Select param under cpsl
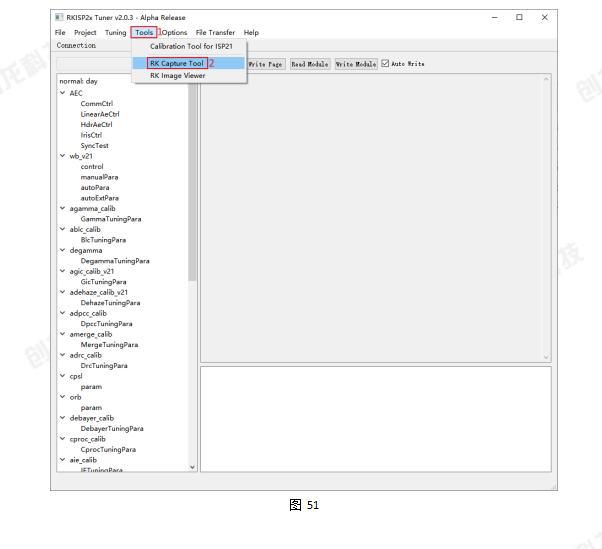This screenshot has width=602, height=549. click(x=91, y=387)
